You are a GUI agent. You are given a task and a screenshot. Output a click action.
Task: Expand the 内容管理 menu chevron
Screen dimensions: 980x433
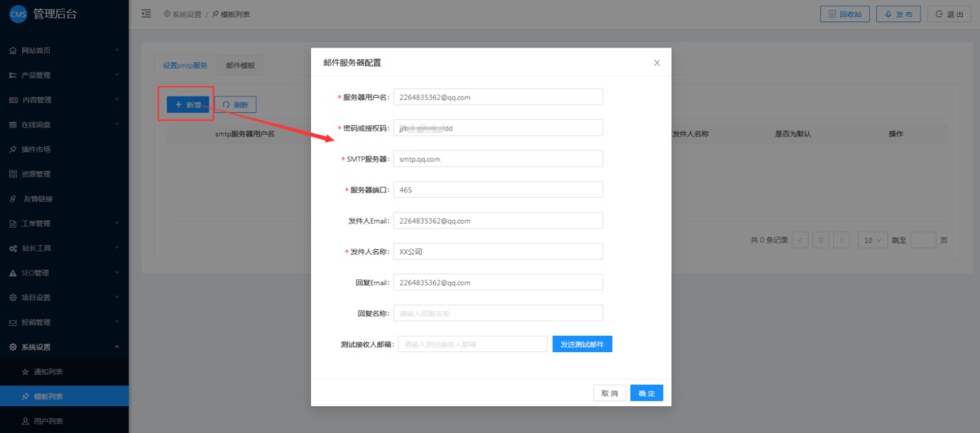pos(117,100)
